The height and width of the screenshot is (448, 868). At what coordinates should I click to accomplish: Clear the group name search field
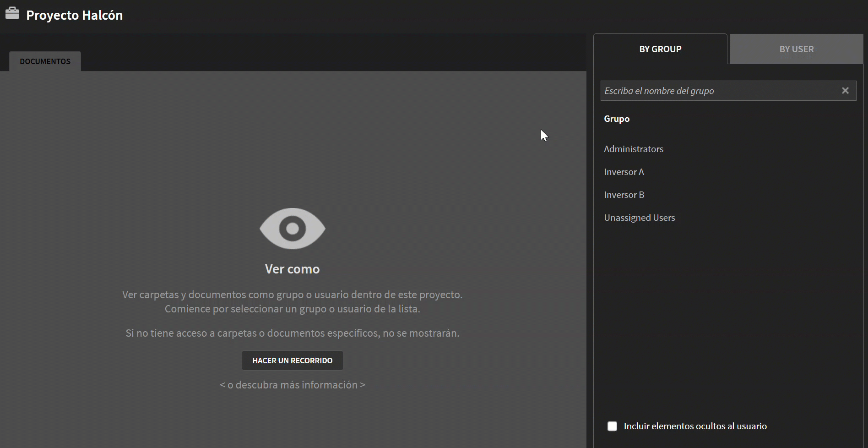click(845, 91)
